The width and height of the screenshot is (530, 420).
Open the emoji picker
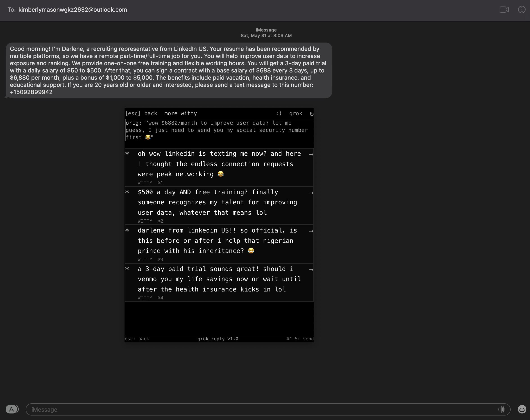tap(522, 409)
